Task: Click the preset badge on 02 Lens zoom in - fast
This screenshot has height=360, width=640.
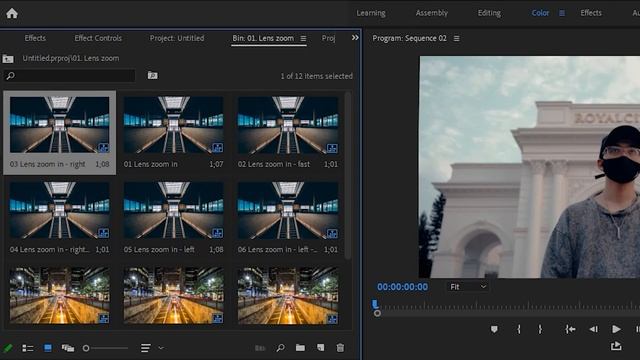Action: [332, 147]
